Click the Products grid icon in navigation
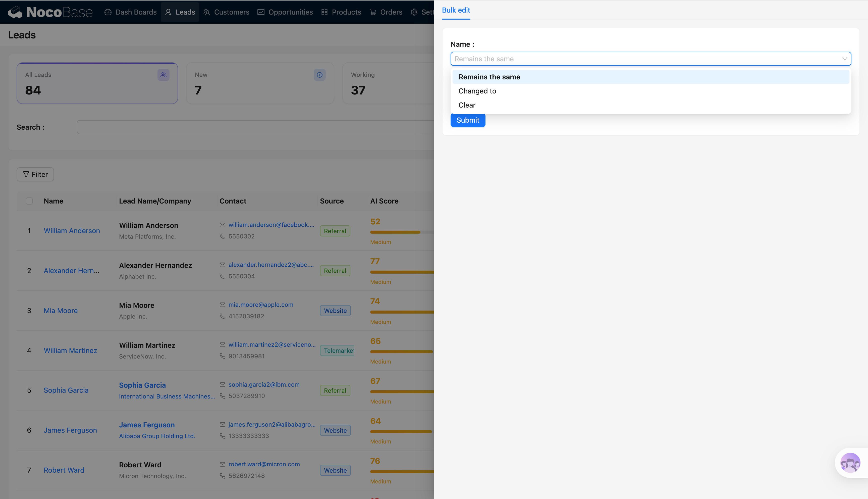868x499 pixels. pyautogui.click(x=324, y=12)
